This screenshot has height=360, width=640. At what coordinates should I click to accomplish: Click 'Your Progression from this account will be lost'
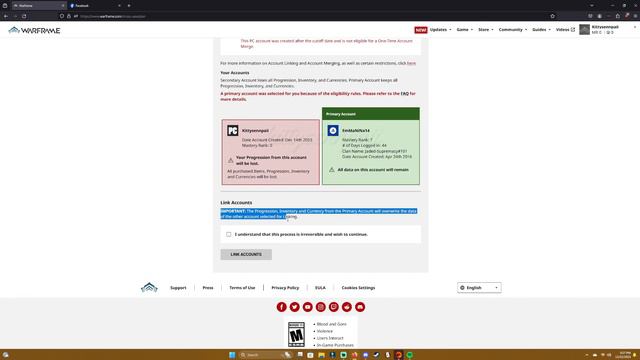[271, 160]
